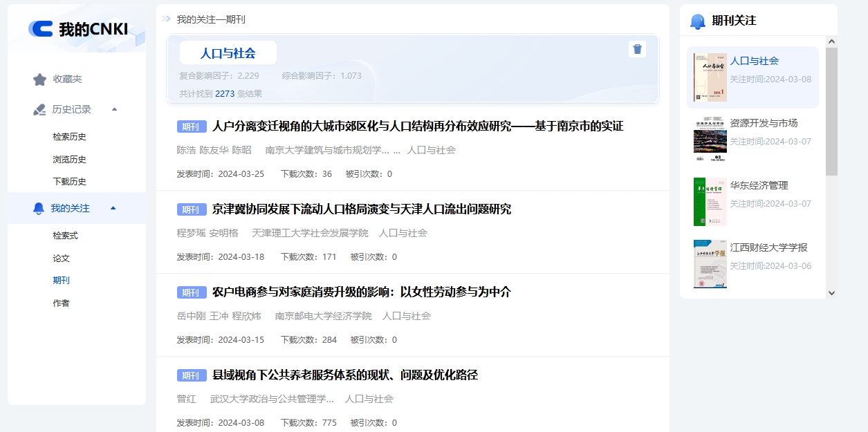Select 论文 under 我的关注
This screenshot has width=868, height=432.
61,259
